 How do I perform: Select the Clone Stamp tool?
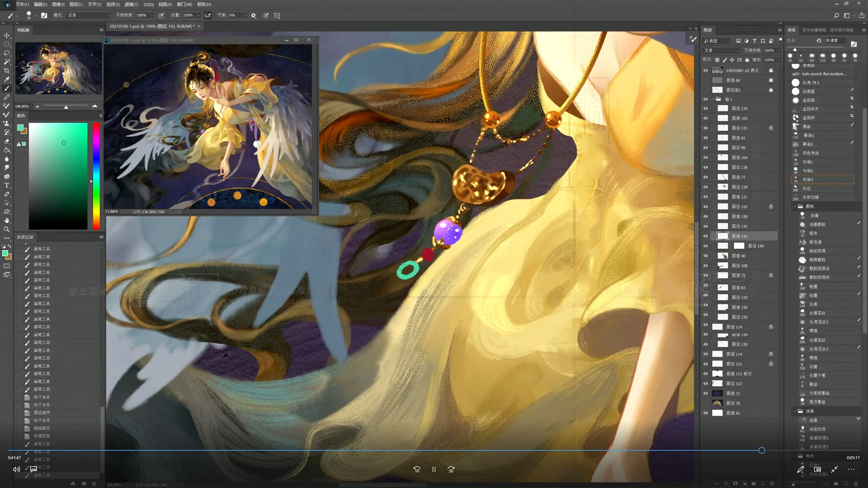7,123
